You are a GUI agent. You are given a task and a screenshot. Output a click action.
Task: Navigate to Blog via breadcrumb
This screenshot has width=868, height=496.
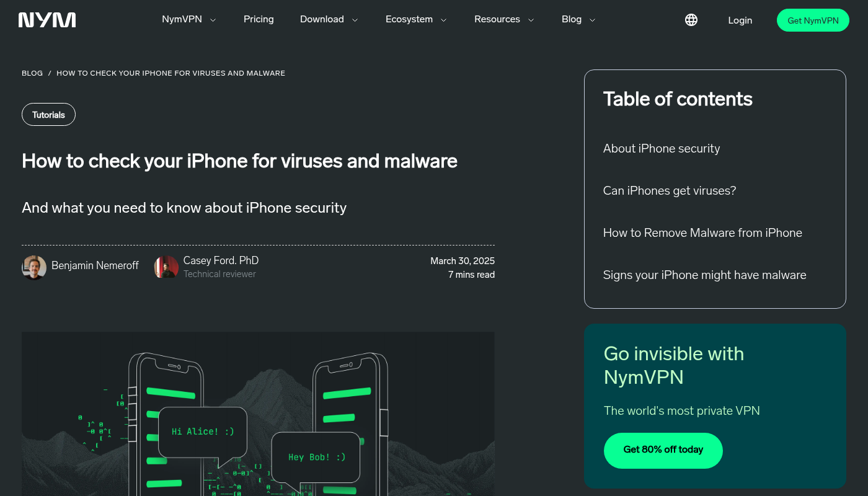pos(32,73)
